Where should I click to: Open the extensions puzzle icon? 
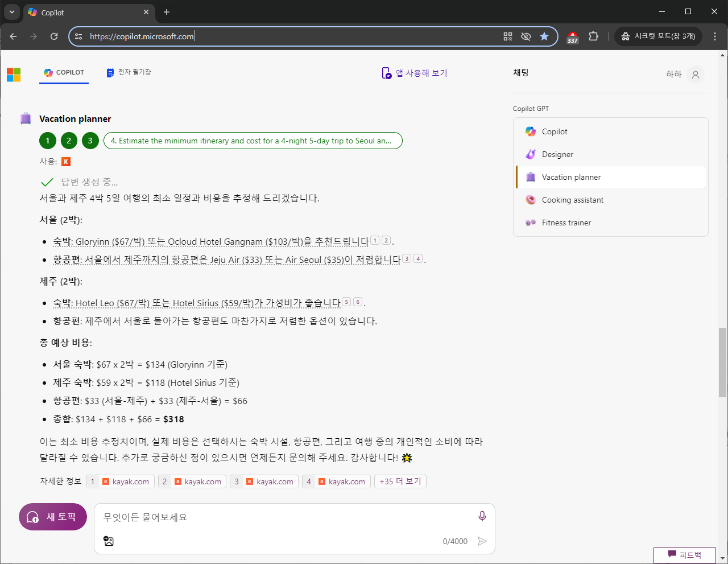point(593,36)
